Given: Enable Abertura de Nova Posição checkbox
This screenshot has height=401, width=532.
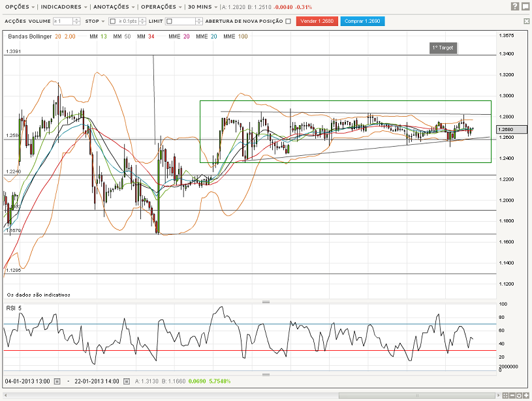Looking at the screenshot, I should (288, 22).
